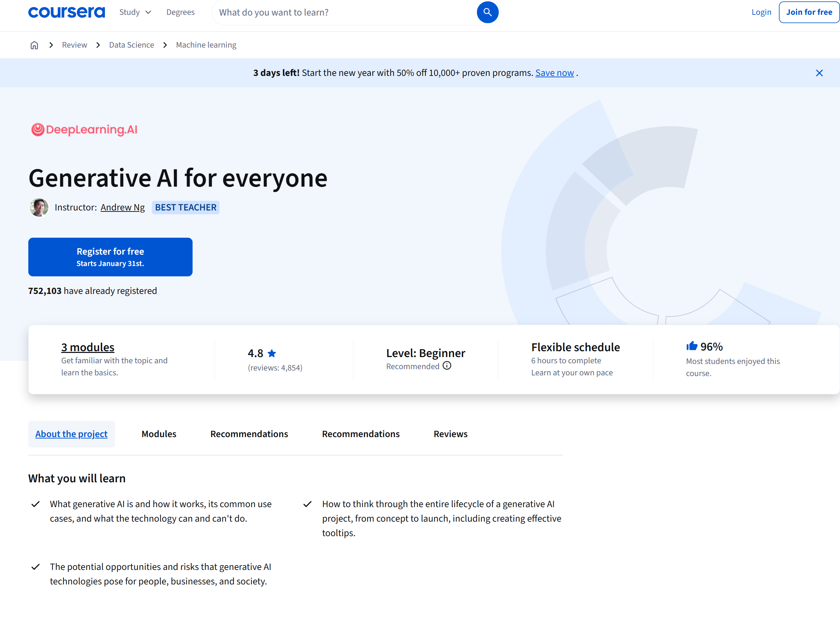
Task: Open the Reviews tab
Action: click(x=450, y=434)
